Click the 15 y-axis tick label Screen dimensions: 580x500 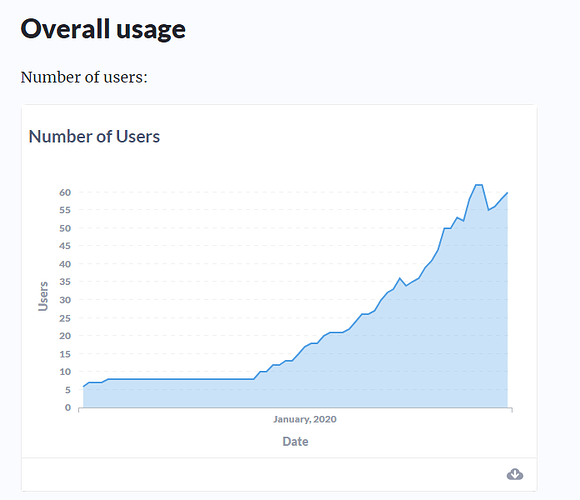pos(65,354)
